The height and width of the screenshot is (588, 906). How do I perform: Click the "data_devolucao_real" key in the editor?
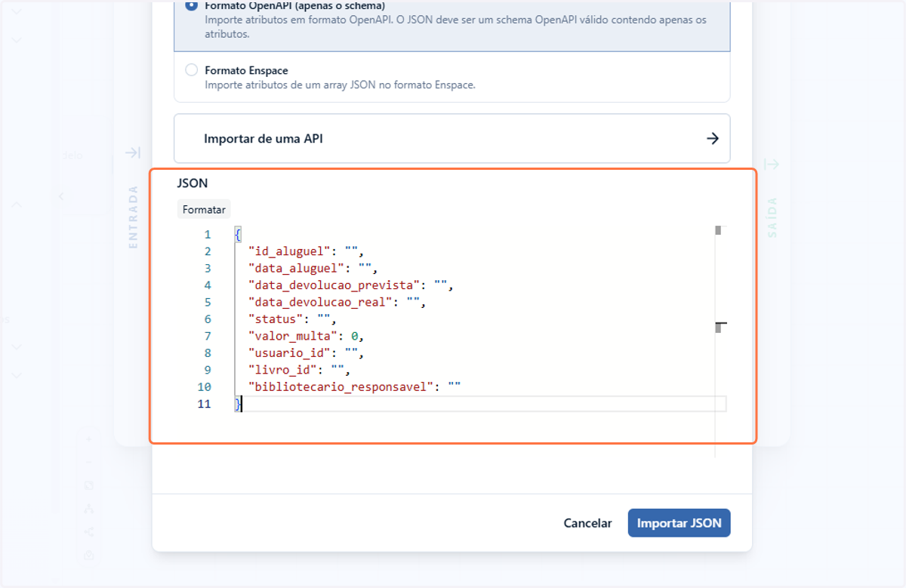pos(321,302)
